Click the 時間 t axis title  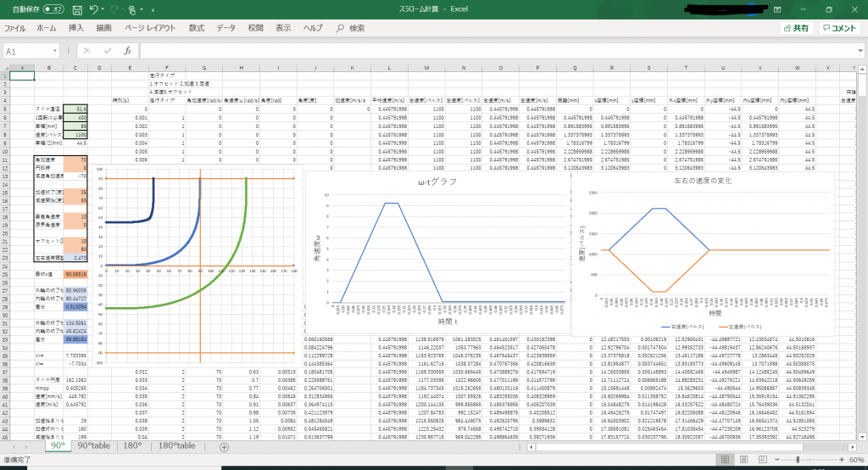click(x=448, y=322)
